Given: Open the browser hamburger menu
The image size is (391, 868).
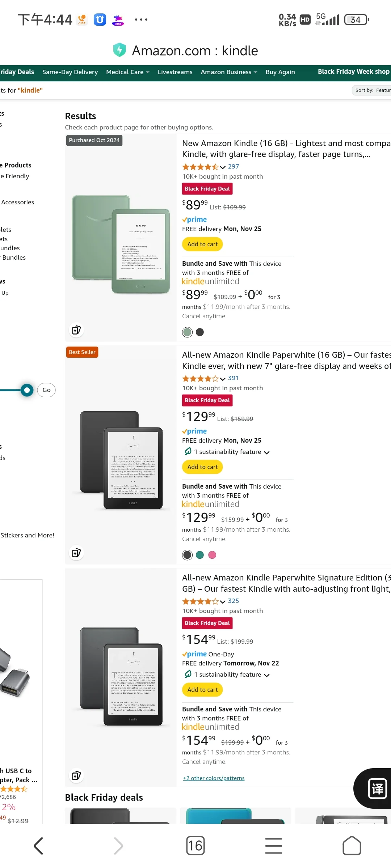Looking at the screenshot, I should pyautogui.click(x=274, y=846).
